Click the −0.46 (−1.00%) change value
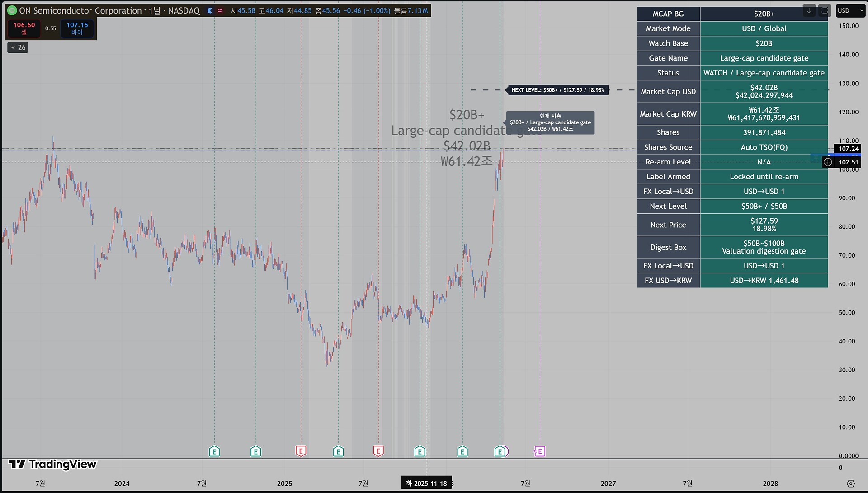868x493 pixels. point(366,10)
